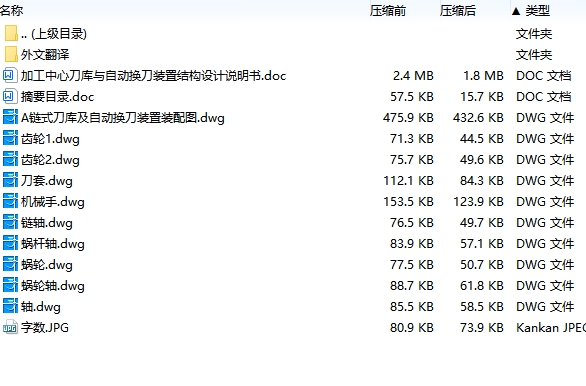
Task: Click the DWG icon beside 刀套.dwg
Action: [10, 180]
